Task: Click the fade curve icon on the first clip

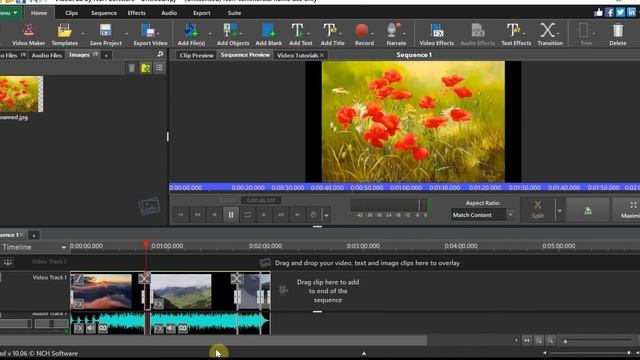Action: pos(78,279)
